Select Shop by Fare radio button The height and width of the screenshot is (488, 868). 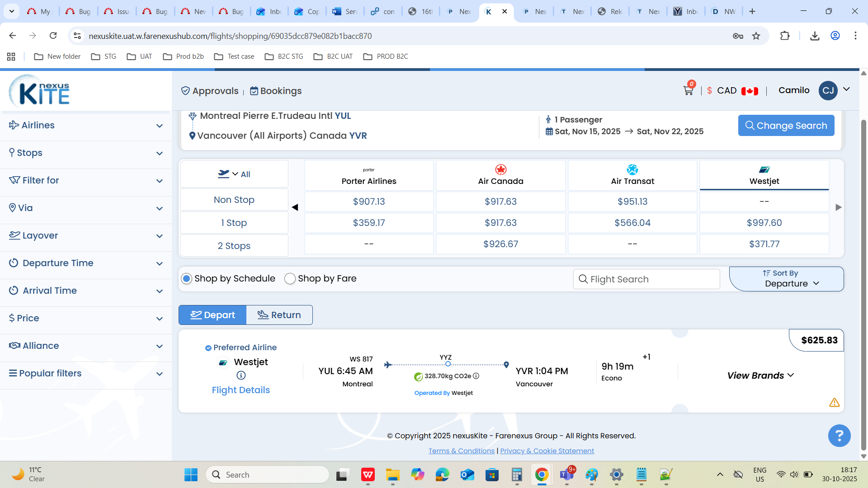(x=290, y=279)
